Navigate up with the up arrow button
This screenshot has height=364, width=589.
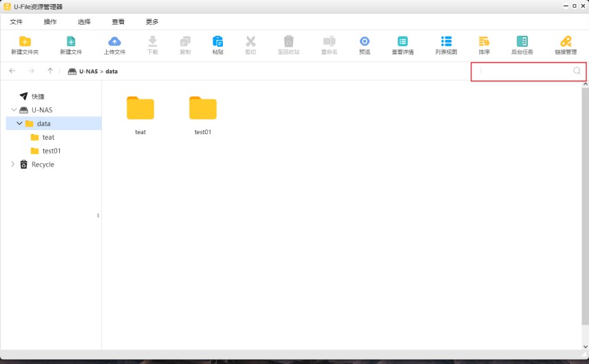50,71
